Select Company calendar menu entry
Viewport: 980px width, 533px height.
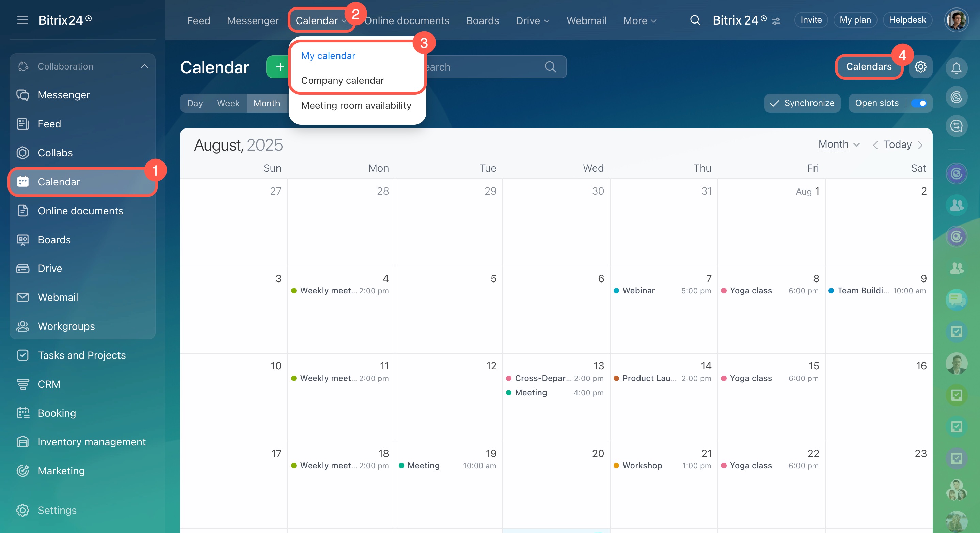point(343,80)
